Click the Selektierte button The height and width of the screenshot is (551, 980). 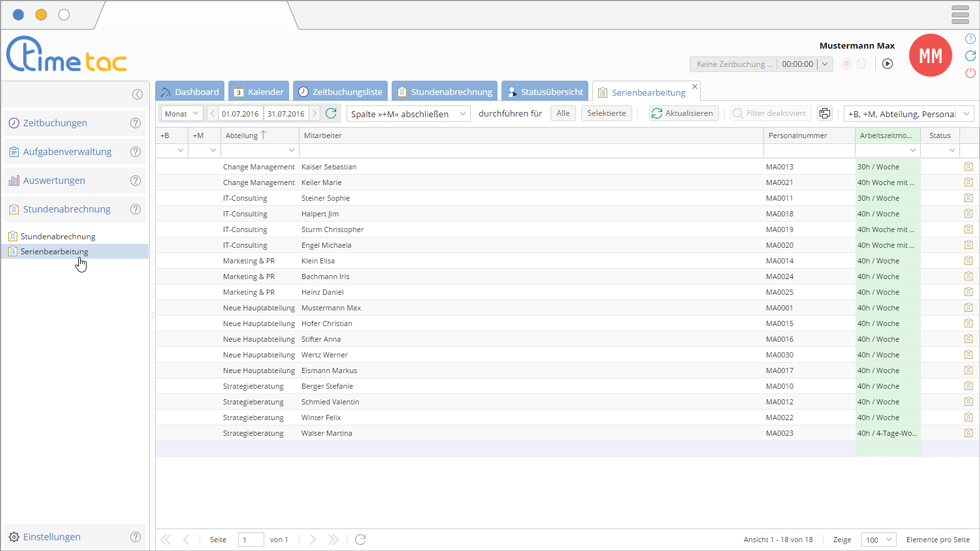(x=606, y=114)
